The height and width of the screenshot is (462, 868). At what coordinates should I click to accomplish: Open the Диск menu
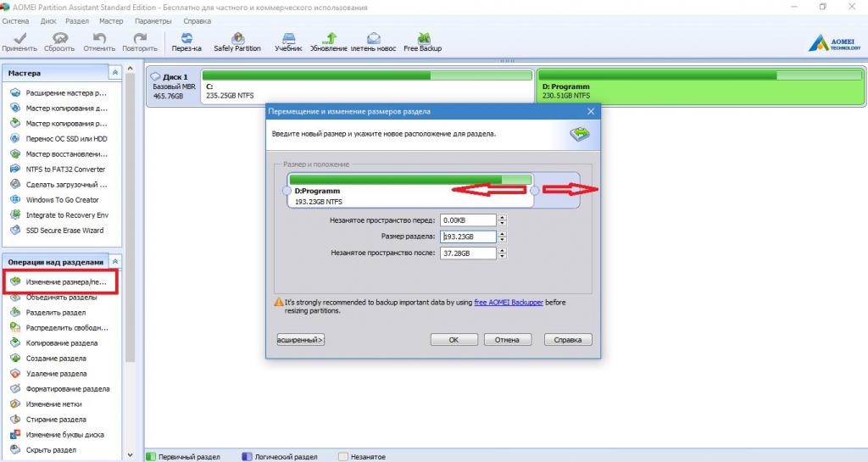pos(48,21)
